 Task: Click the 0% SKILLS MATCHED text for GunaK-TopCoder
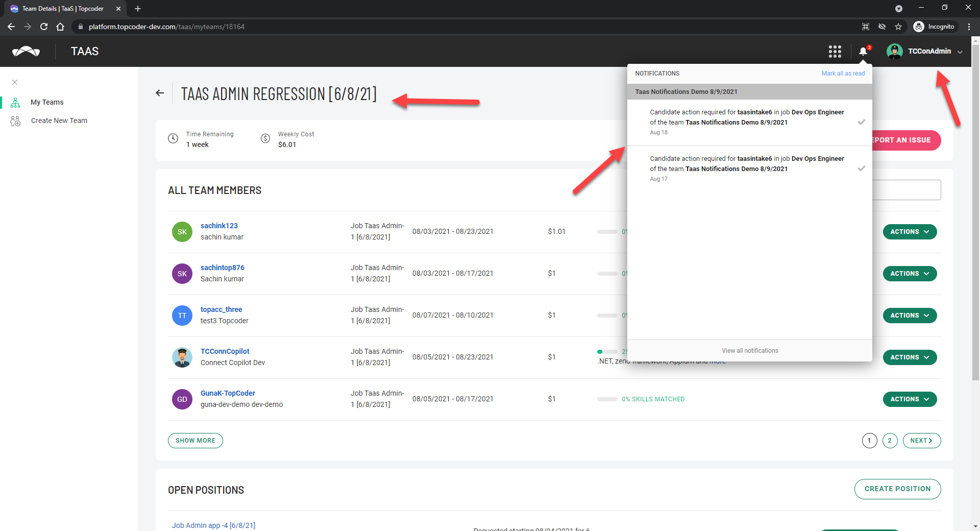(x=653, y=399)
